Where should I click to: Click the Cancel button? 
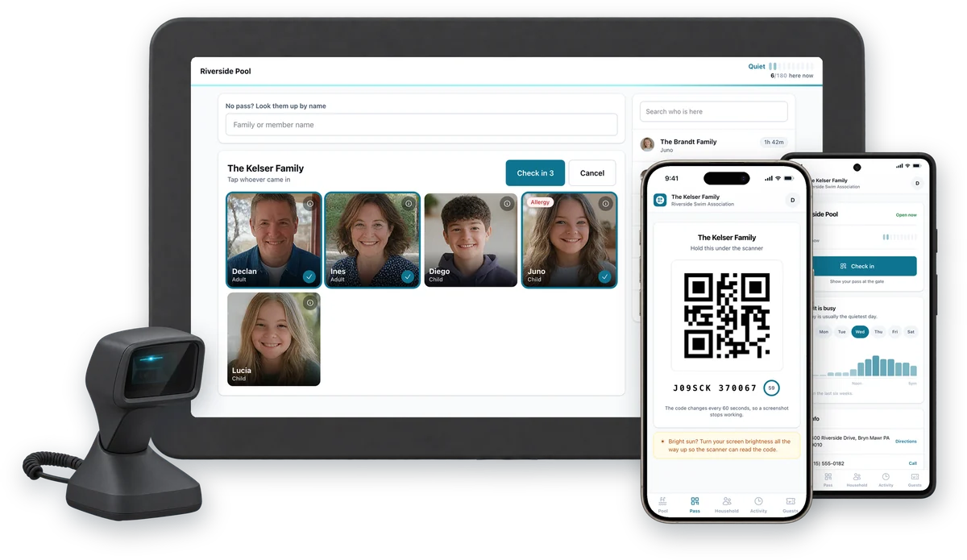(592, 173)
